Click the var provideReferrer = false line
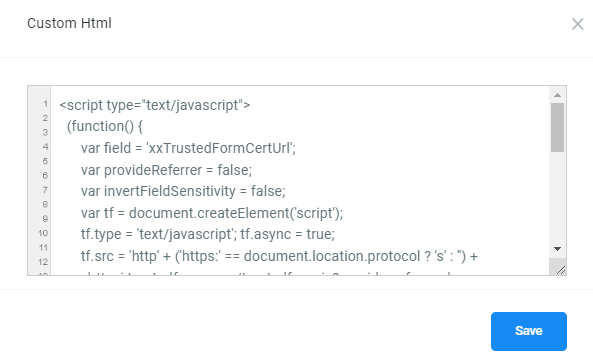Viewport: 593px width, 364px height. pyautogui.click(x=166, y=170)
